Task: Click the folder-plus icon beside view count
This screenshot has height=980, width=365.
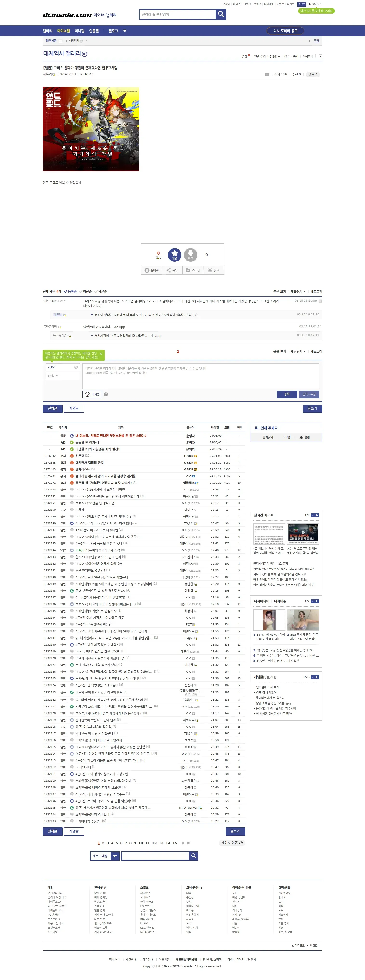Action: [267, 75]
